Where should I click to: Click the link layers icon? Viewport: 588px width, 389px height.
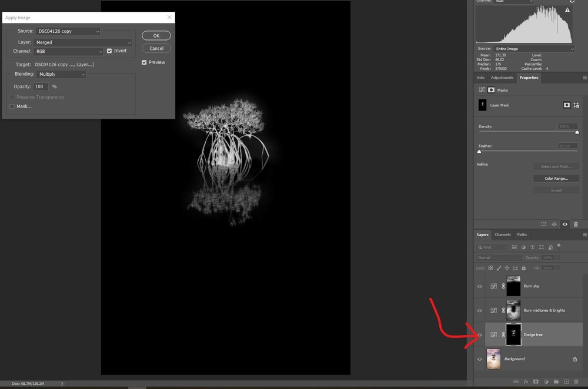(x=516, y=381)
